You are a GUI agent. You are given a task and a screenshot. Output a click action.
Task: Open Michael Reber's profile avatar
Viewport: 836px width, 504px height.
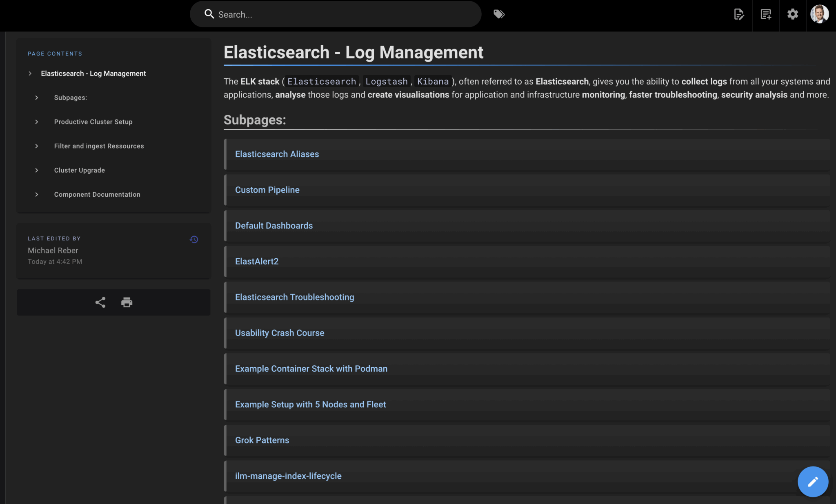(x=820, y=14)
